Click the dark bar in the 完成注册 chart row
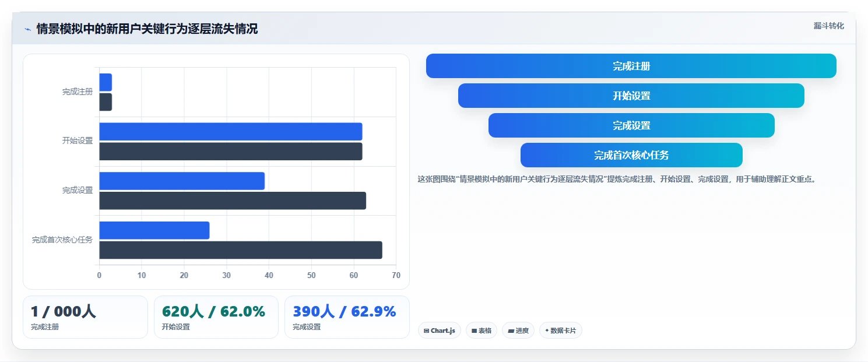Screen dimensions: 868x362 106,102
